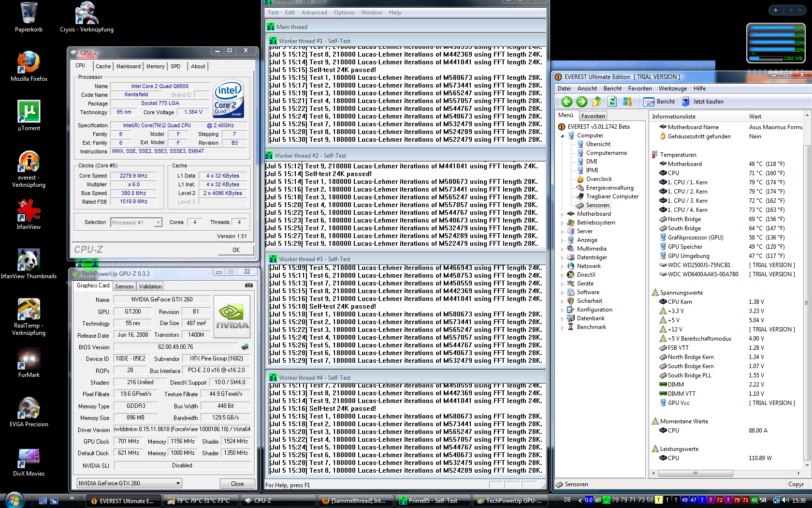
Task: Click the Close button in GPU-Z
Action: (x=237, y=484)
